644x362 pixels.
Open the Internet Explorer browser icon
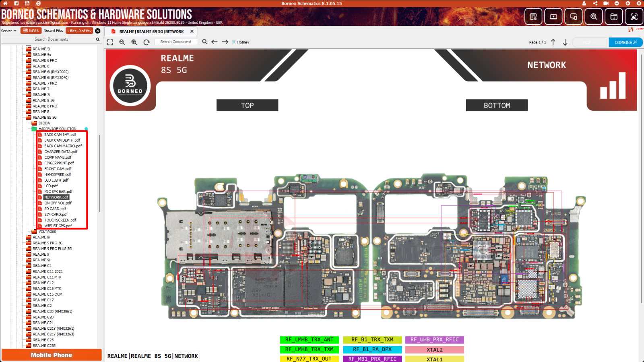[39, 3]
